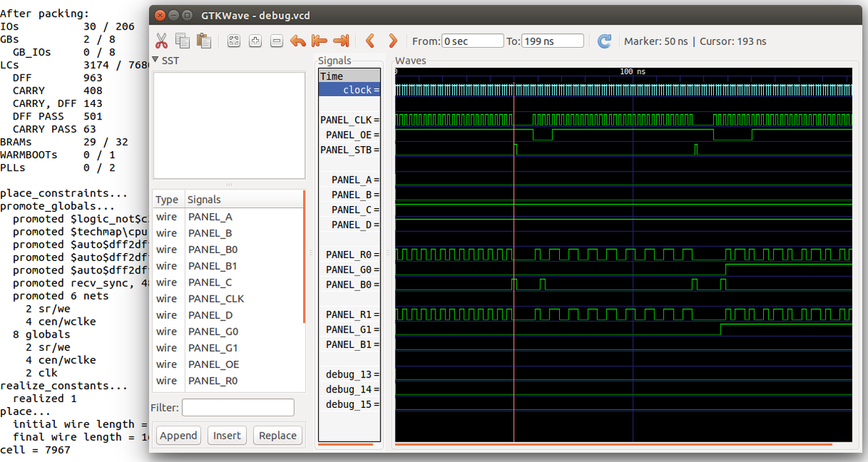
Task: Click the Filter text field
Action: (238, 408)
